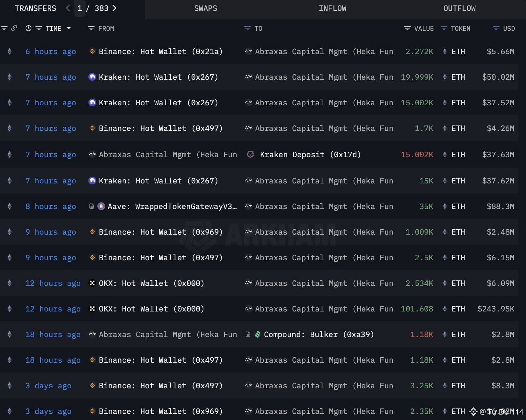This screenshot has width=526, height=420.
Task: Click the page number 1 input
Action: click(80, 8)
